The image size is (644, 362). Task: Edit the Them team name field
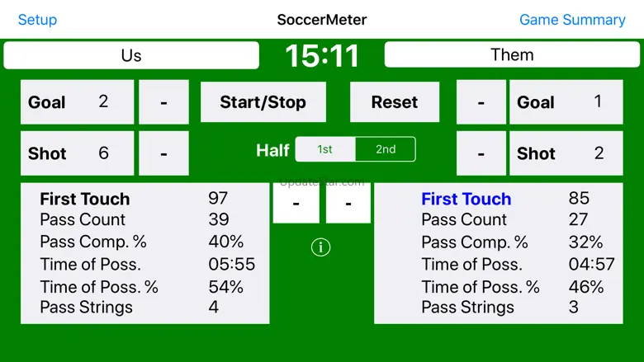pos(512,55)
